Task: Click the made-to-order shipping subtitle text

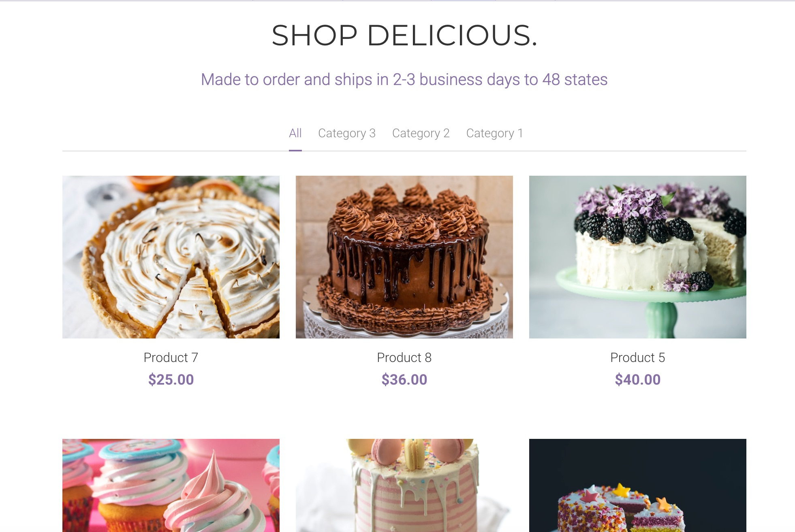Action: (x=404, y=79)
